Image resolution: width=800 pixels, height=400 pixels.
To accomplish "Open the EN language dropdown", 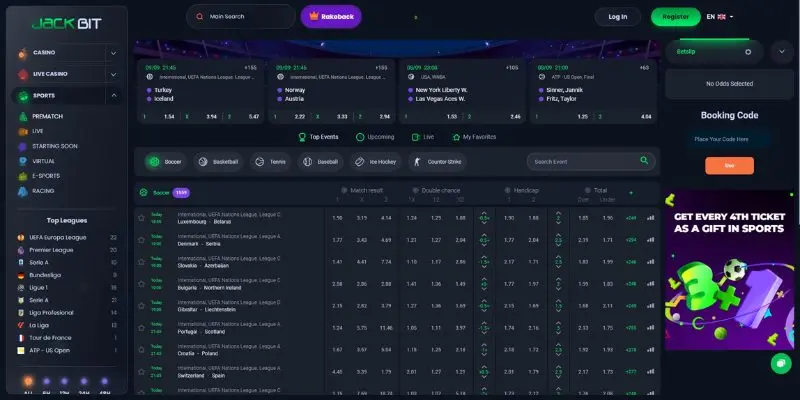I will [720, 17].
